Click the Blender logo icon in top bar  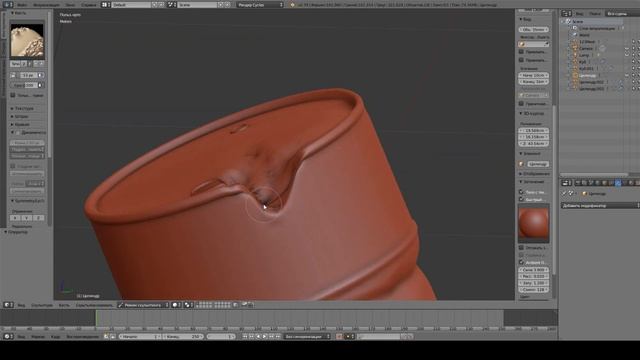(x=292, y=5)
